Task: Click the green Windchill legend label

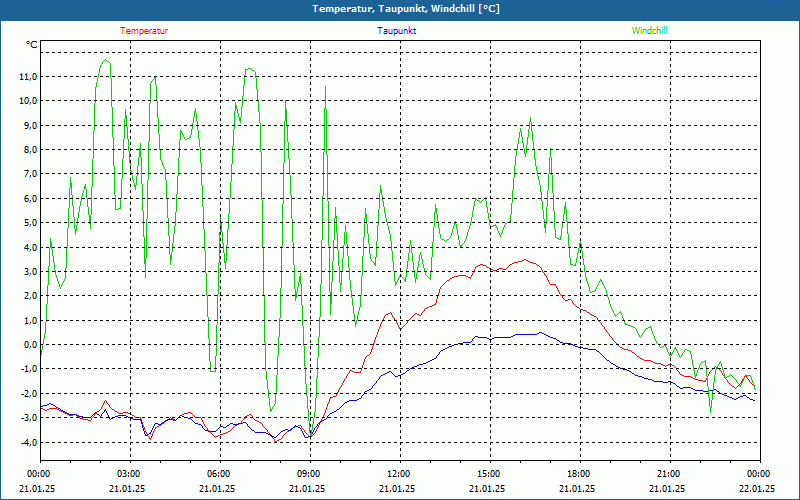Action: 649,31
